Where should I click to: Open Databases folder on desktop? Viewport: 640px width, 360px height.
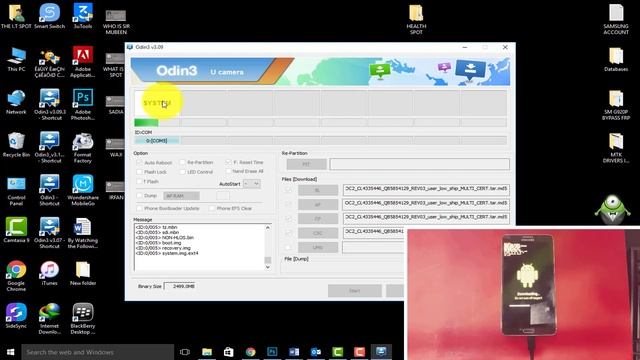click(x=616, y=59)
